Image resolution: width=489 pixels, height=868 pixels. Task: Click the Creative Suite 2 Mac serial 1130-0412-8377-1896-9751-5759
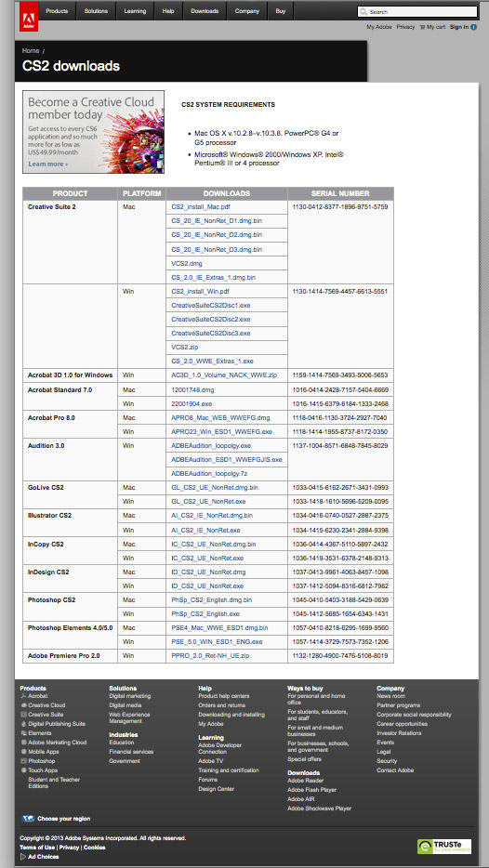coord(340,207)
